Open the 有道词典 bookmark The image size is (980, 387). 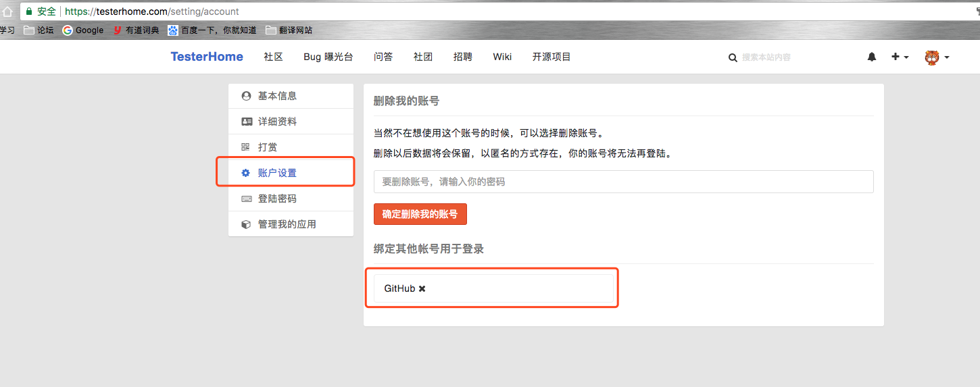pos(136,30)
